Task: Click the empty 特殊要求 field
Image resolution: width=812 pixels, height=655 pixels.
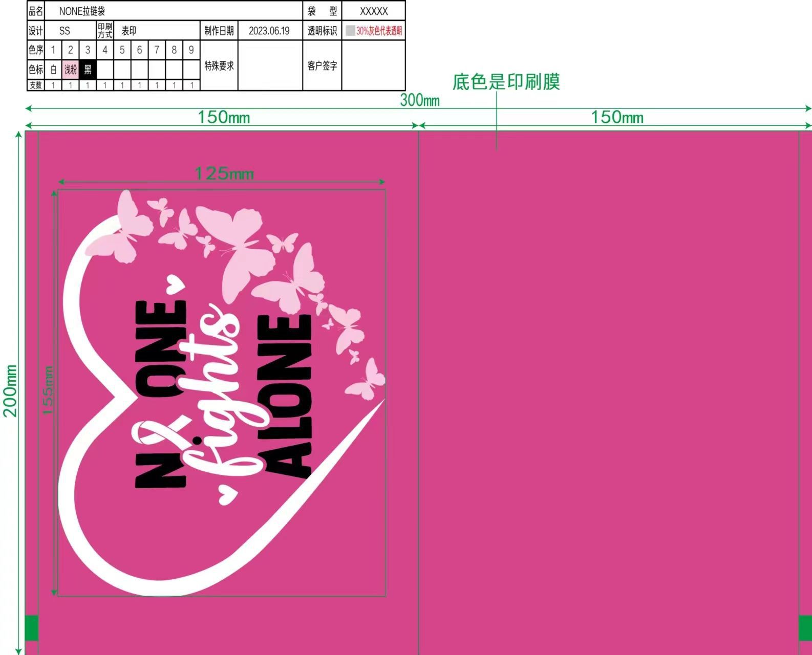Action: 270,65
